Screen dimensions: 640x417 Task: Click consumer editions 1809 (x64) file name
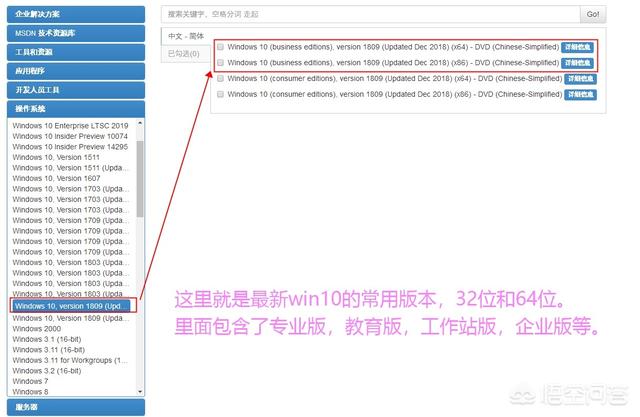(x=395, y=78)
